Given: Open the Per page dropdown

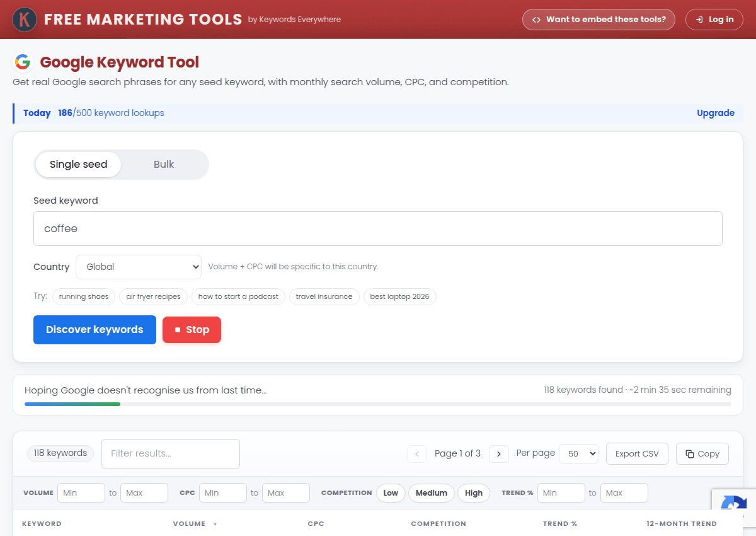Looking at the screenshot, I should coord(579,453).
